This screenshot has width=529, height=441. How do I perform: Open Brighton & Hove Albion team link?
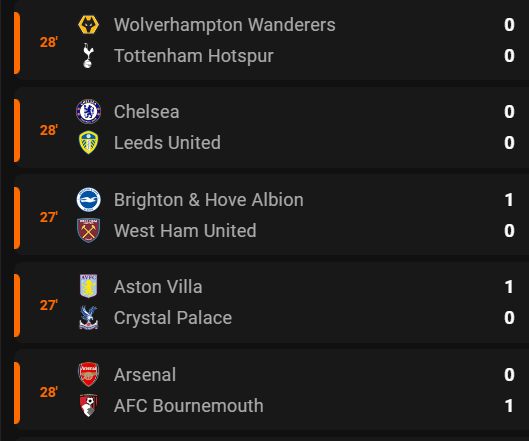pyautogui.click(x=209, y=200)
